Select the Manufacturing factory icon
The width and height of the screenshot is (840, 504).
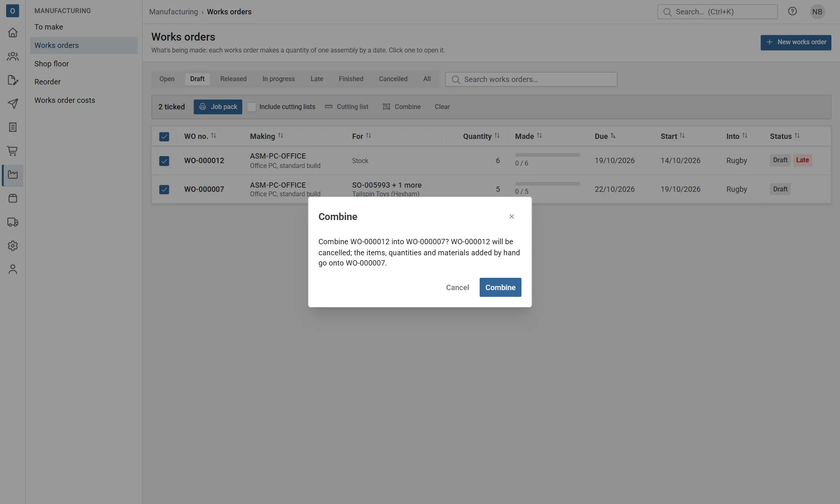click(x=13, y=175)
